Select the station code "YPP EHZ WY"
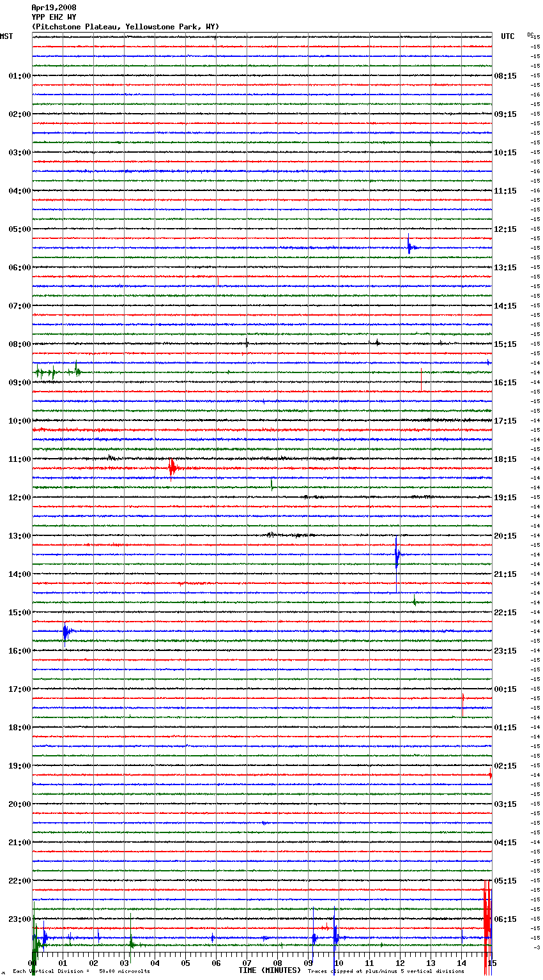543x980 pixels. 54,17
